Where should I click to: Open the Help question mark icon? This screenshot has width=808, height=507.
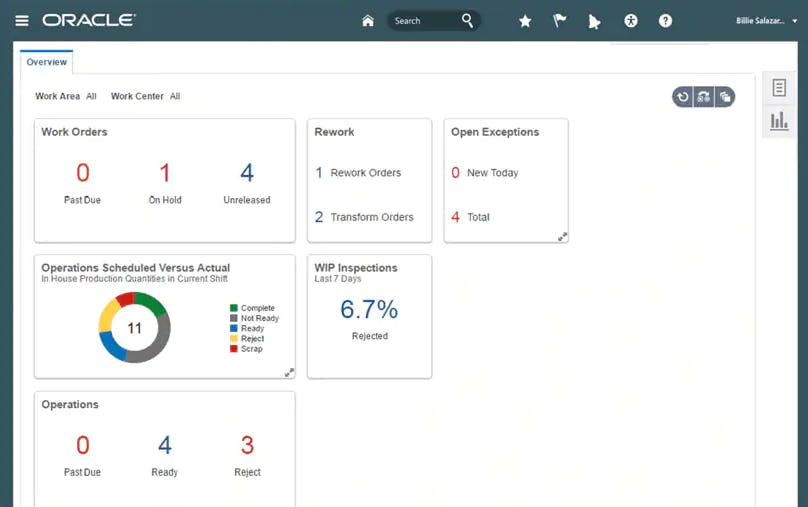(665, 21)
